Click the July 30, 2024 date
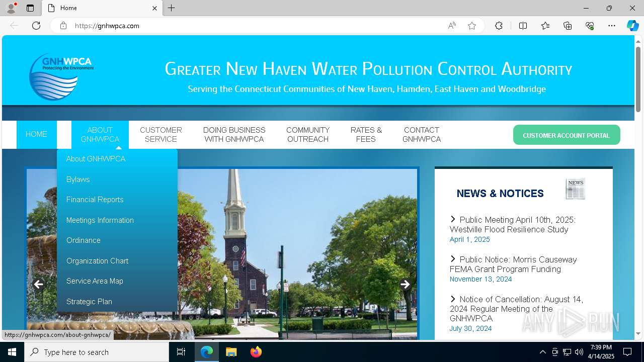Viewport: 644px width, 362px height. [470, 328]
